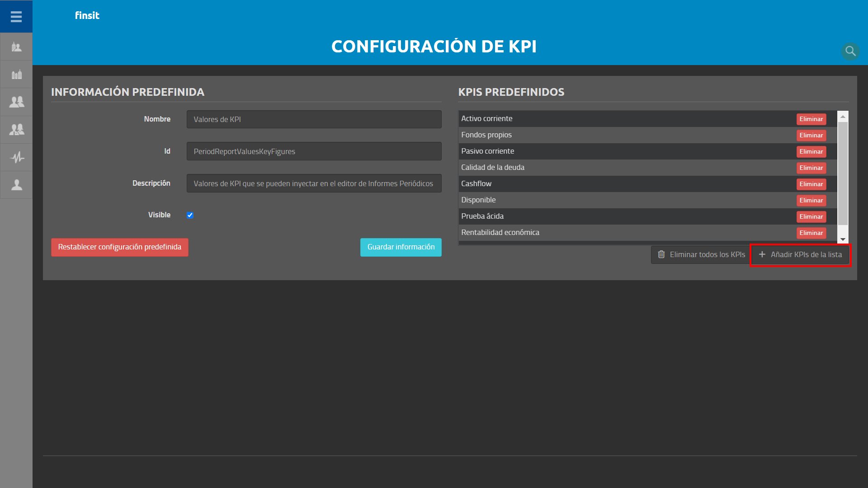The image size is (868, 488).
Task: Select the Prueba ácida row text
Action: tap(482, 216)
